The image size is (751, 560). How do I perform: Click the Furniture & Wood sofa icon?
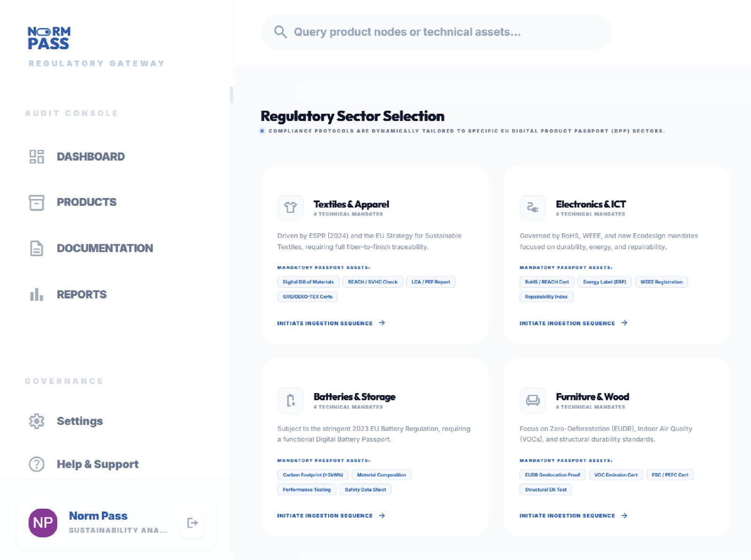coord(532,400)
